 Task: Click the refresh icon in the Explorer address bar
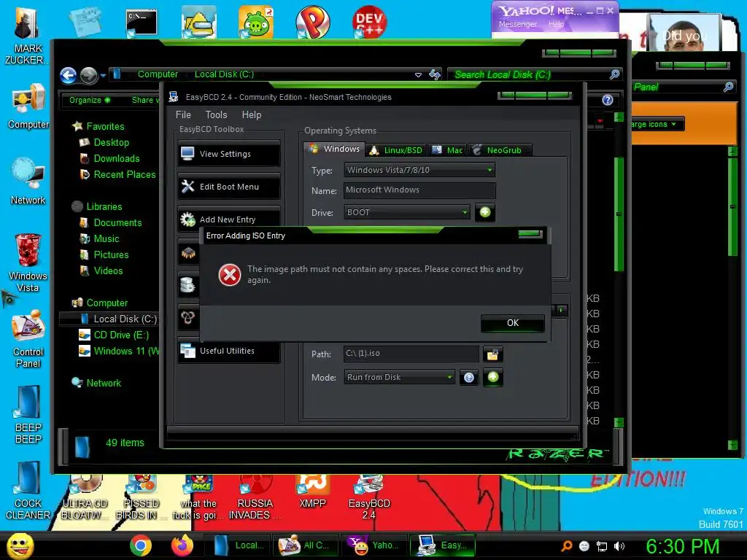pyautogui.click(x=435, y=74)
